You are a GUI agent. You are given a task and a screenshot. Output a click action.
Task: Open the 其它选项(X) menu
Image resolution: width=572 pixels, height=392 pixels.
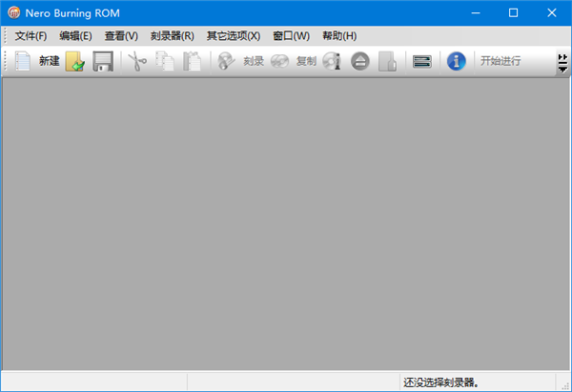233,35
